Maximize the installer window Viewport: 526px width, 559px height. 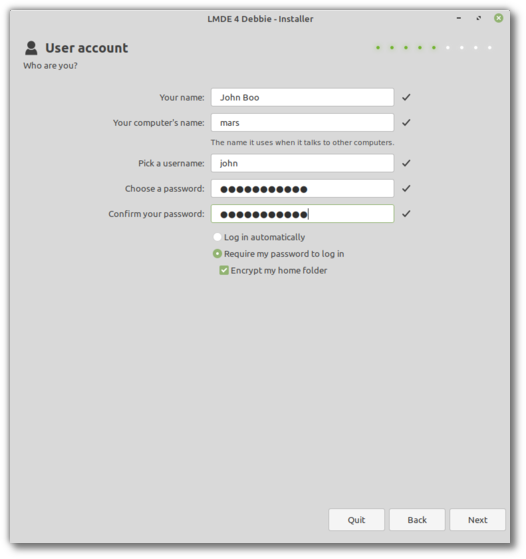pyautogui.click(x=479, y=18)
